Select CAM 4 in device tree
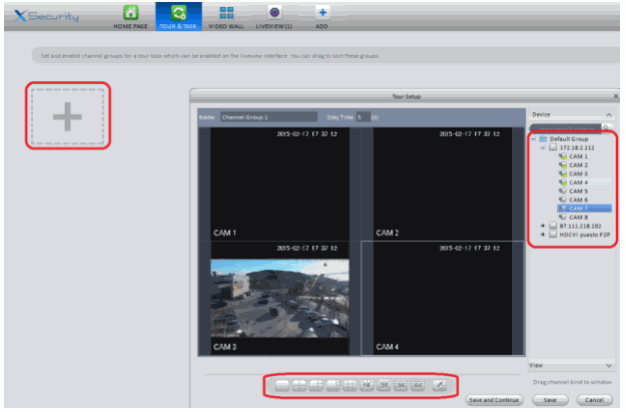The height and width of the screenshot is (412, 626). (578, 182)
